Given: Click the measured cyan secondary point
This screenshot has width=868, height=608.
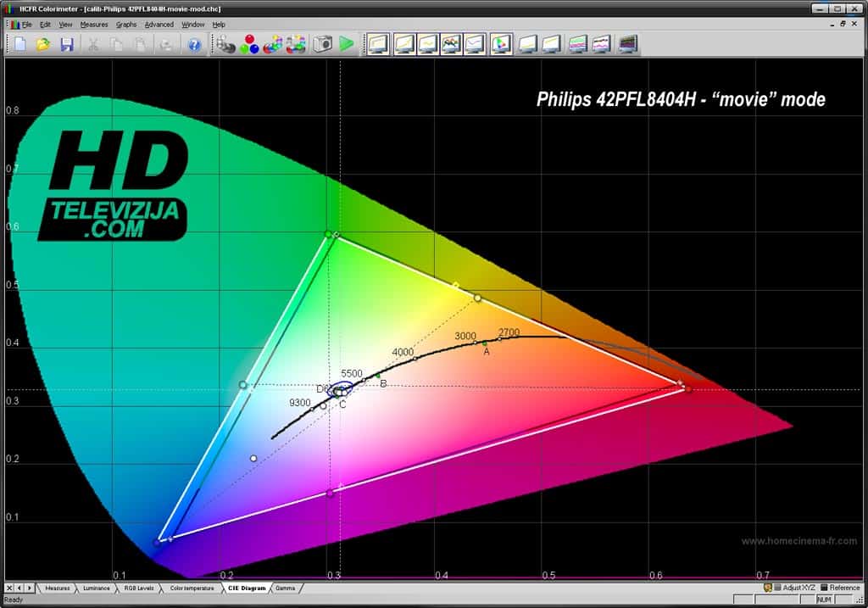Looking at the screenshot, I should tap(242, 384).
